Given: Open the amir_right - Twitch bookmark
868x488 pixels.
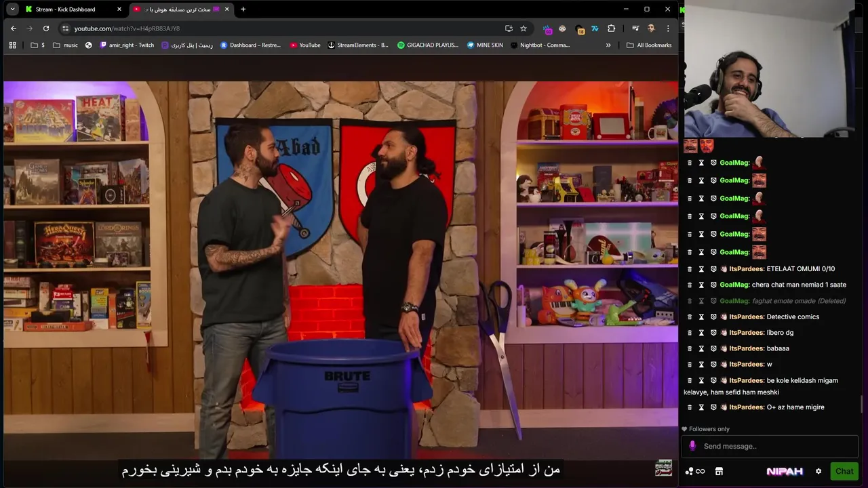Looking at the screenshot, I should click(x=127, y=45).
